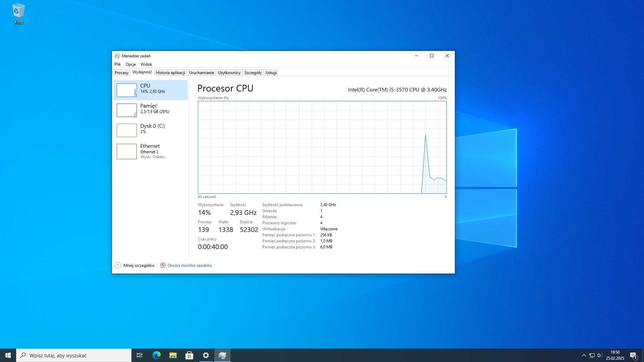Switch to the Procesy tab
644x362 pixels.
121,73
